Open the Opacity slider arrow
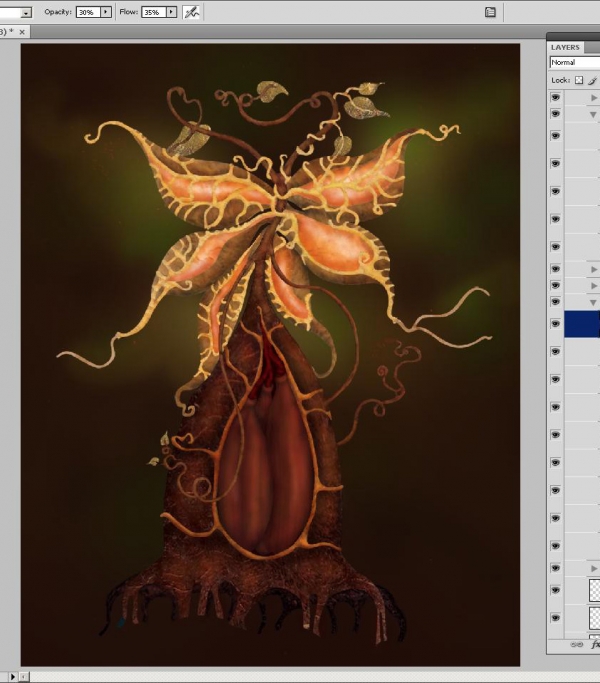Image resolution: width=600 pixels, height=683 pixels. tap(106, 12)
